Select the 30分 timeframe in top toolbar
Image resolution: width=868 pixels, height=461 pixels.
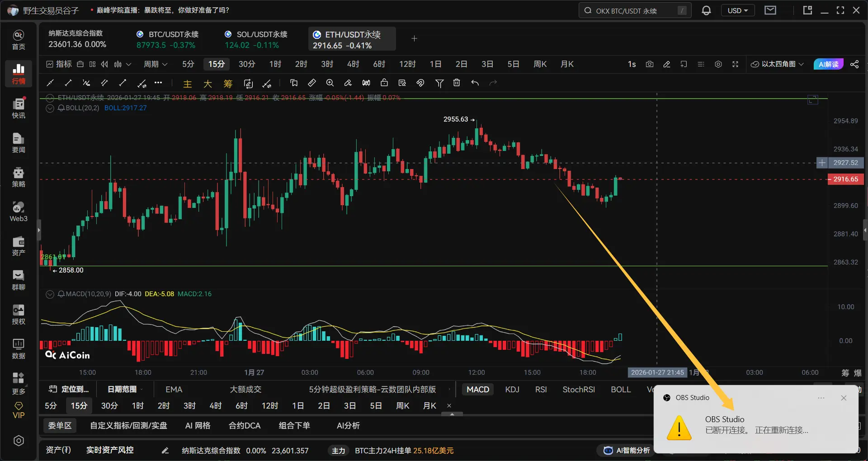tap(247, 64)
